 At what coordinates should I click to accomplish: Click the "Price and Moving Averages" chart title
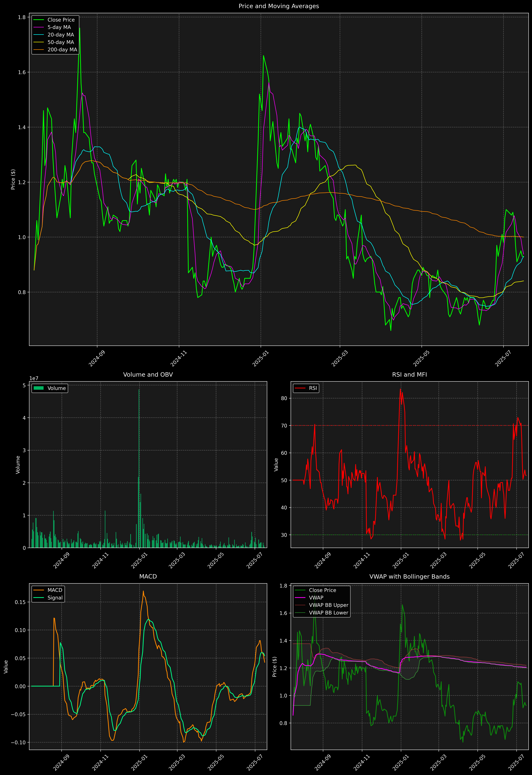coord(279,6)
